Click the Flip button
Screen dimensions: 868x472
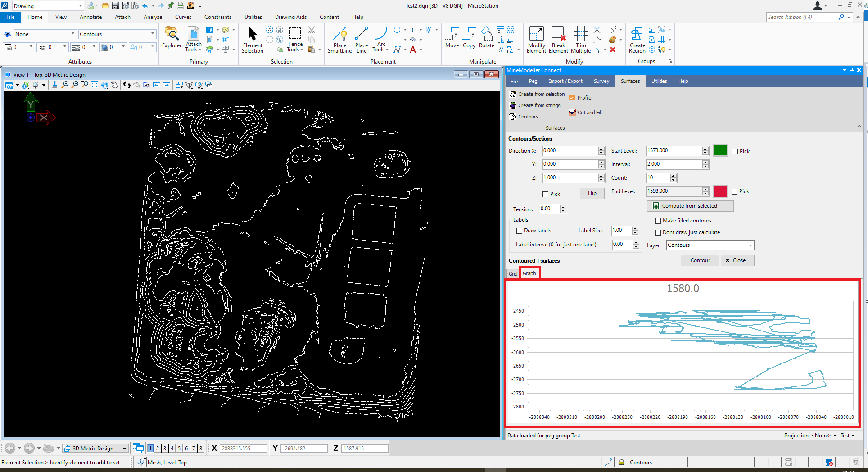click(592, 193)
